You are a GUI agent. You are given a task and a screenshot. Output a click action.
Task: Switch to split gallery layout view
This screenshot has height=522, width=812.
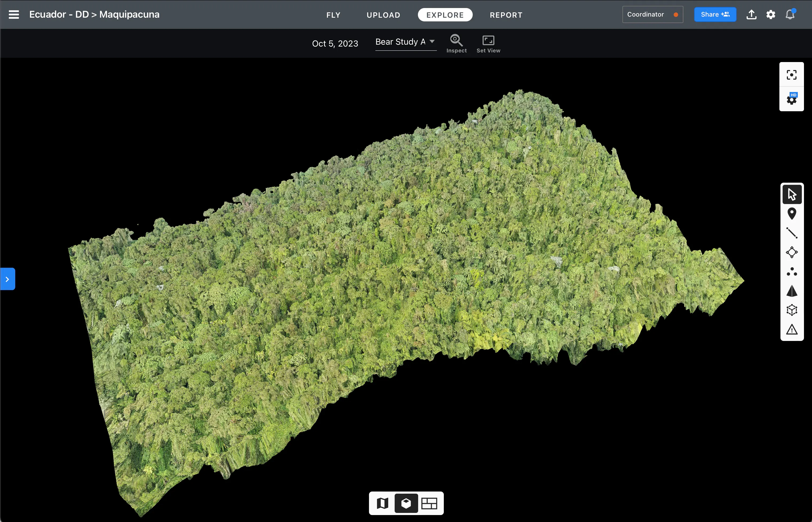pyautogui.click(x=429, y=503)
